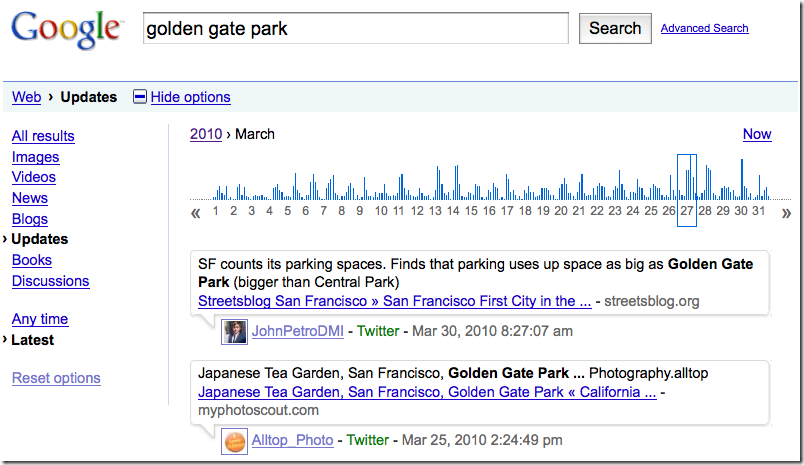Click the March label in the breadcrumb
804x465 pixels.
click(255, 134)
